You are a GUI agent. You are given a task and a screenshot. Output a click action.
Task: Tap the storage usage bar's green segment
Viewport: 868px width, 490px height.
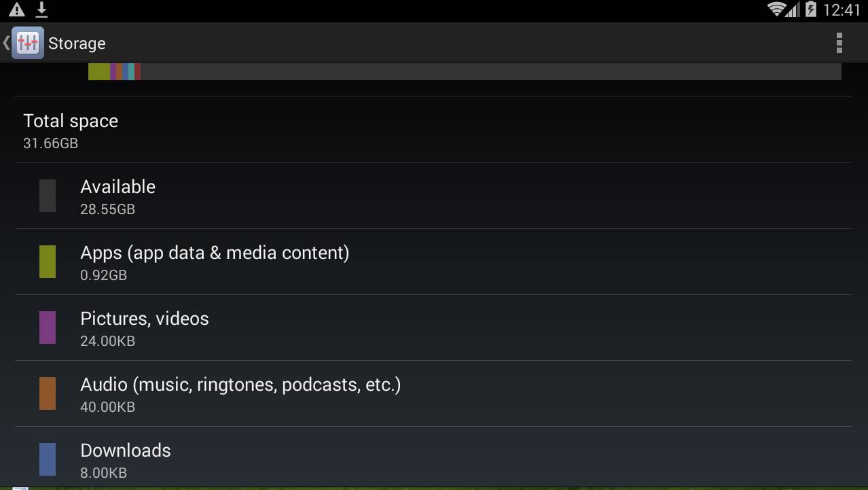[99, 72]
